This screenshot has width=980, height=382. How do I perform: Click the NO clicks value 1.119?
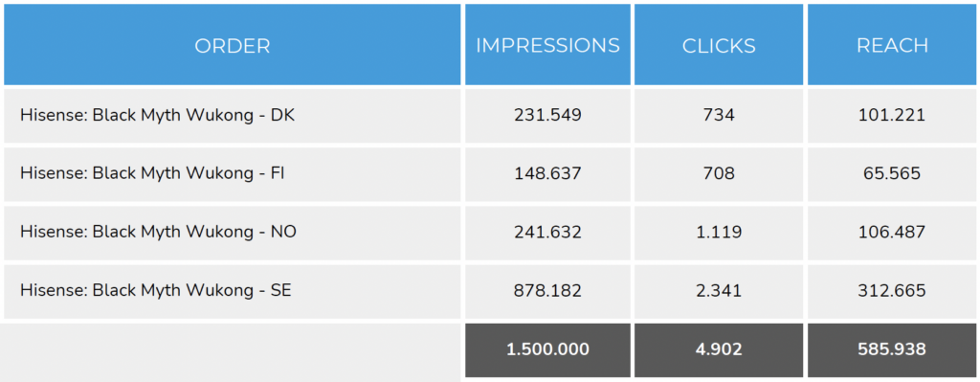[719, 233]
